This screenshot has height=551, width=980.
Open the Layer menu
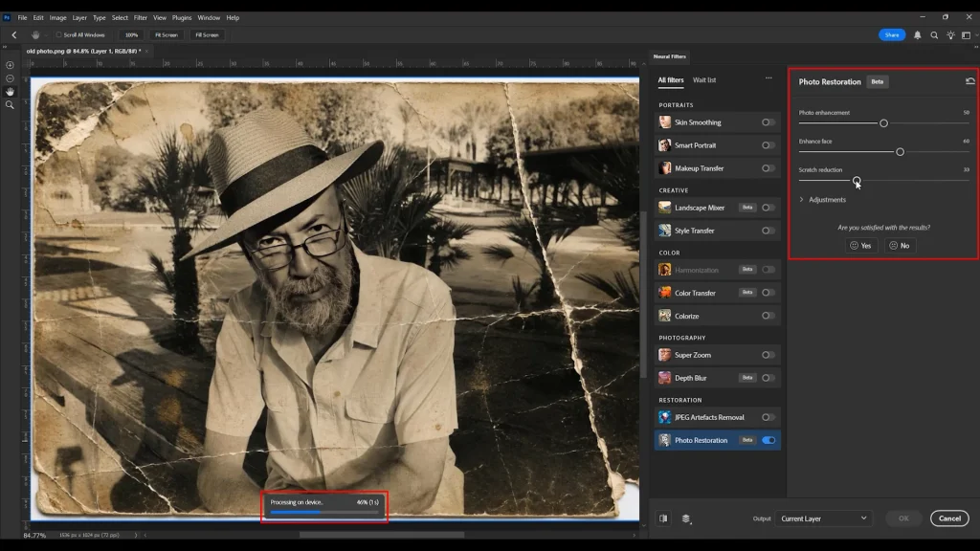pyautogui.click(x=79, y=17)
